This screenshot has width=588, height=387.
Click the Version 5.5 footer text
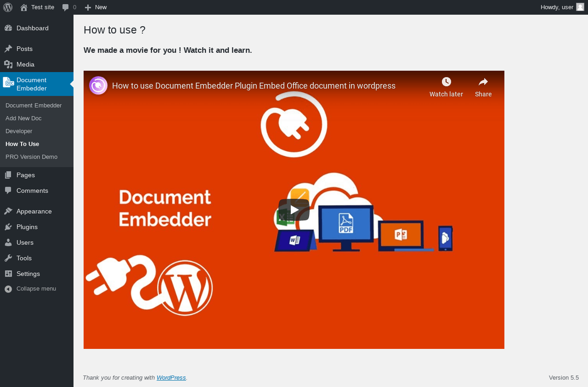pos(564,377)
